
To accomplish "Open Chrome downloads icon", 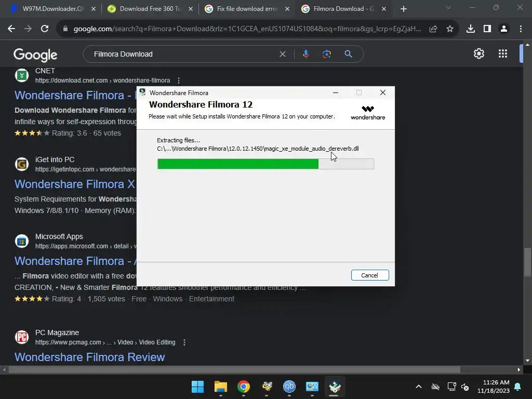I will pyautogui.click(x=471, y=29).
